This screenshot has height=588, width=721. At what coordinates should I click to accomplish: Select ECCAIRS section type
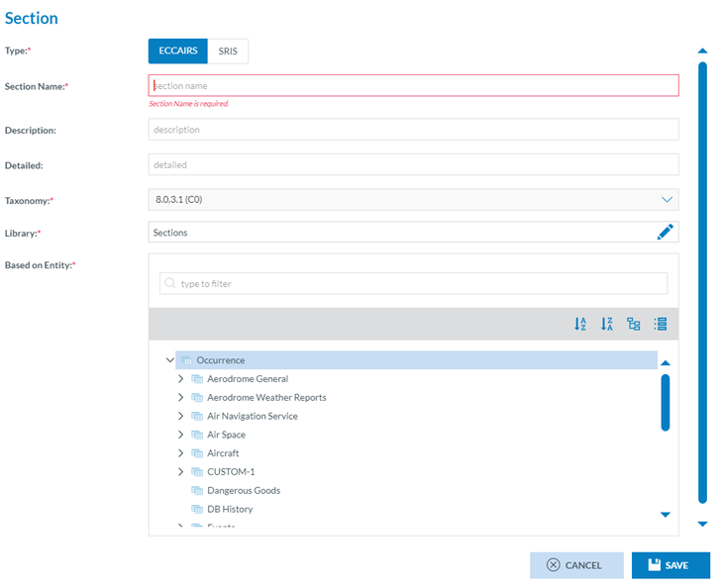pyautogui.click(x=178, y=50)
